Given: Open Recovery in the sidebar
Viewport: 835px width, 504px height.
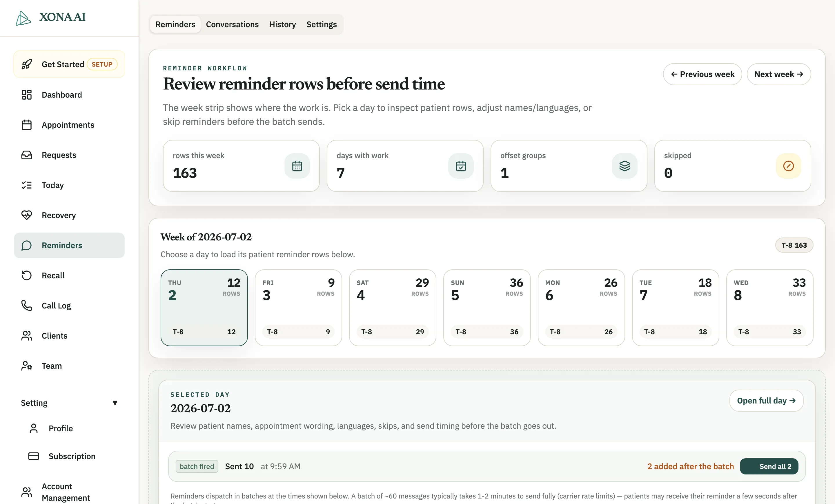Looking at the screenshot, I should pos(69,215).
